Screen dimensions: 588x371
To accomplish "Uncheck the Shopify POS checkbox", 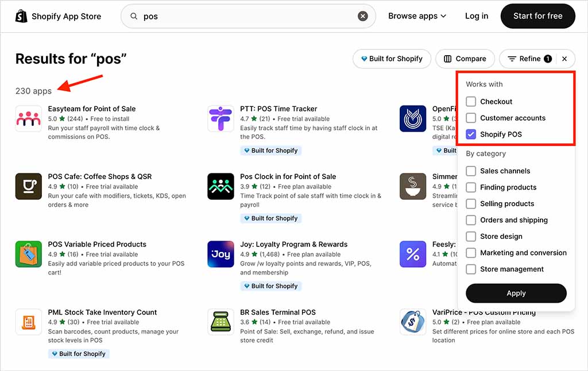I will [471, 134].
